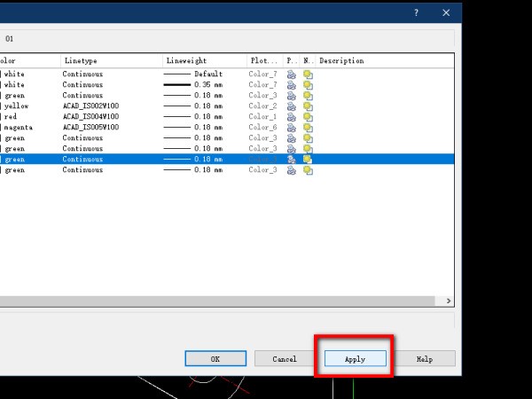The image size is (532, 399).
Task: Open linetype picker for ACAD_ISO02W100
Action: [90, 106]
